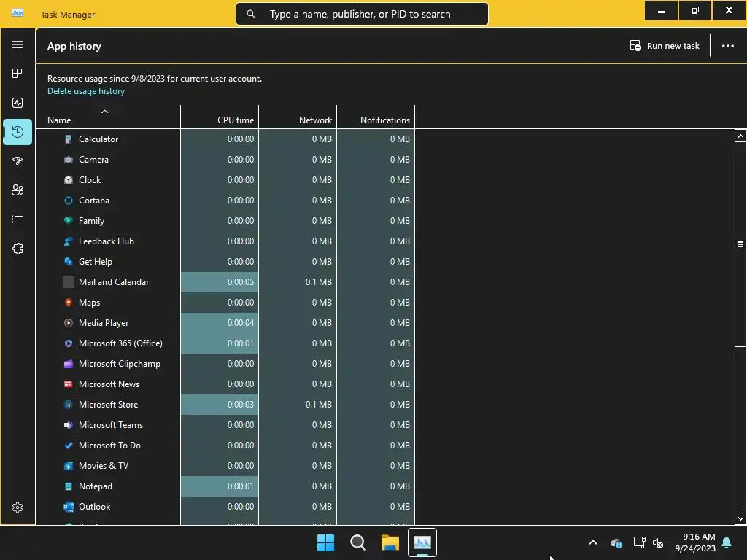Go to the Processes page icon
Screen dimensions: 747x560
click(18, 74)
